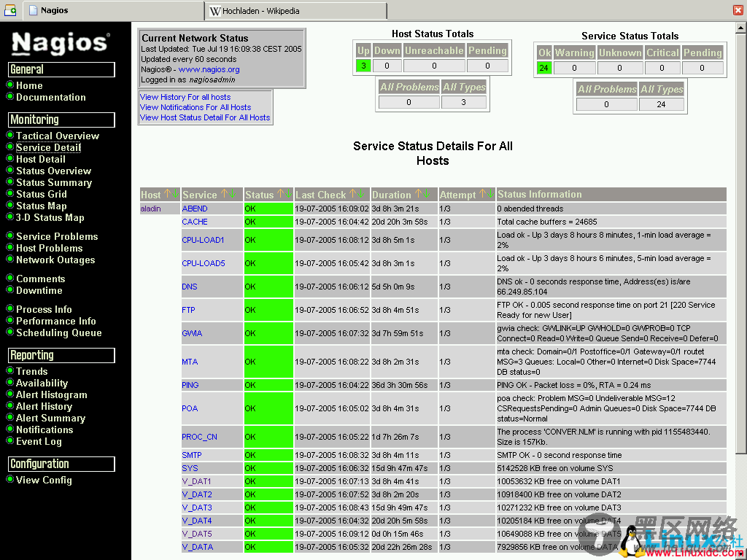Open Event Log report

[x=39, y=441]
